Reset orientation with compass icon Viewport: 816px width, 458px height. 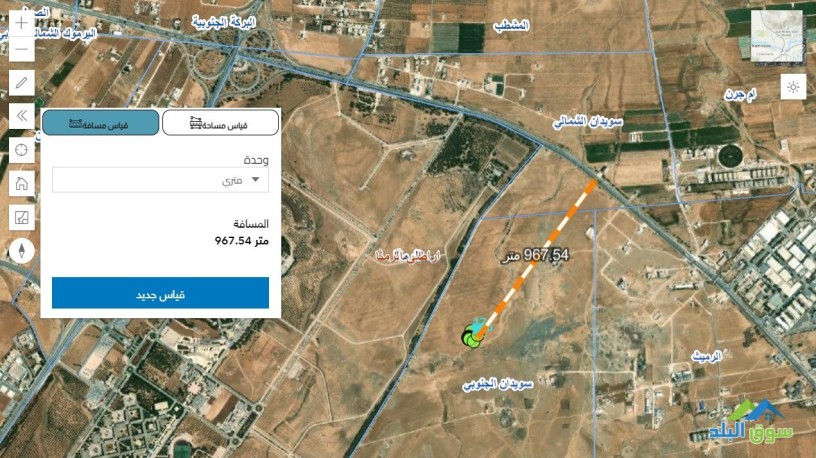click(x=21, y=251)
